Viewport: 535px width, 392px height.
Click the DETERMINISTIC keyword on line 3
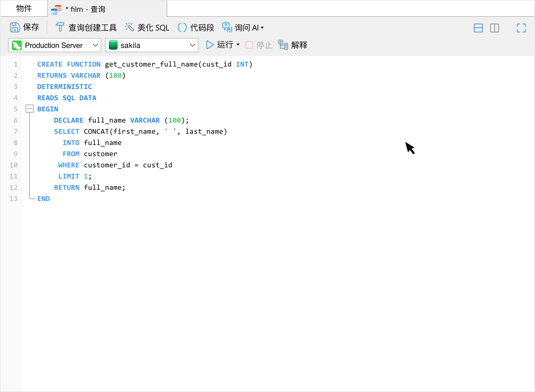[65, 87]
